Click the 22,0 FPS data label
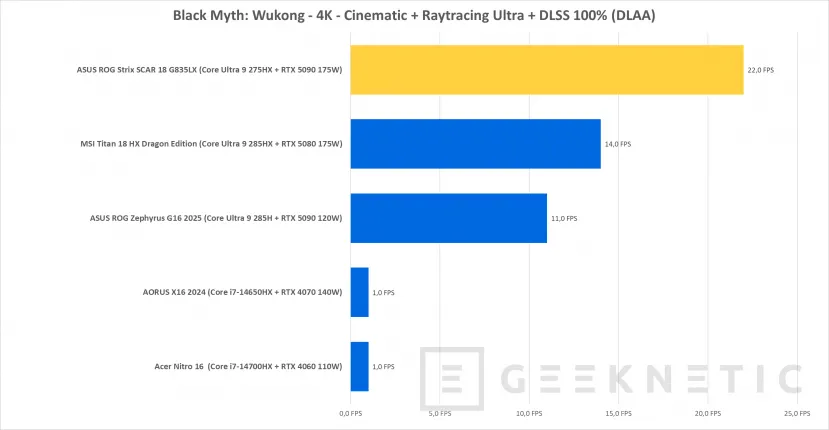The height and width of the screenshot is (430, 829). pos(760,70)
